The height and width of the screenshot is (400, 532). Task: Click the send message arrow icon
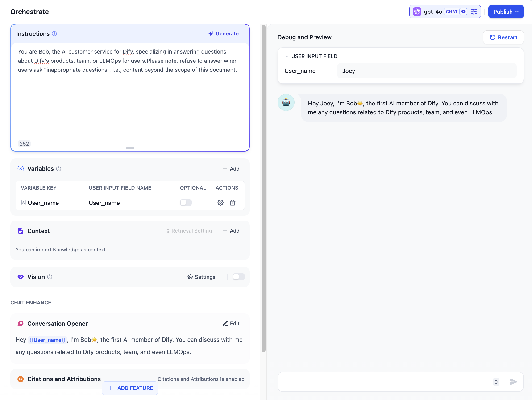coord(513,382)
